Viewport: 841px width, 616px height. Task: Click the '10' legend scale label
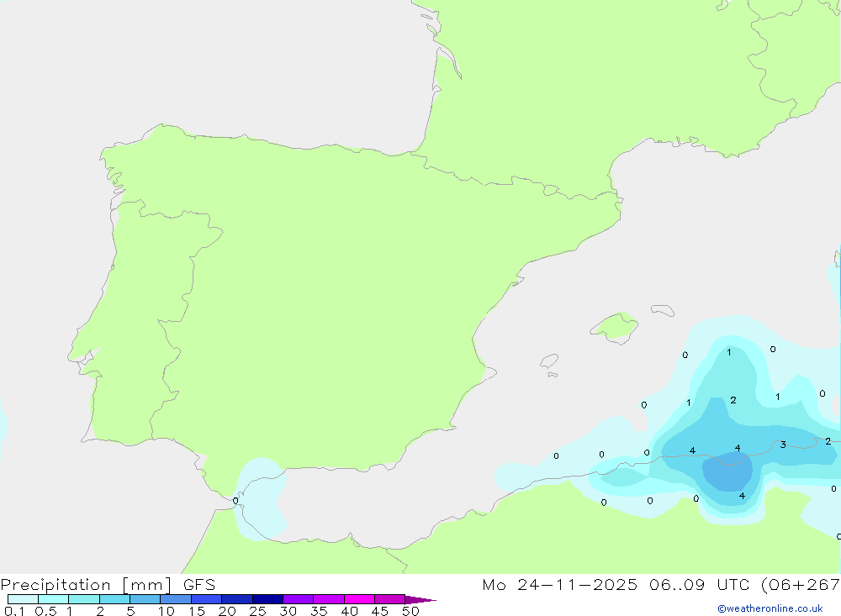167,611
